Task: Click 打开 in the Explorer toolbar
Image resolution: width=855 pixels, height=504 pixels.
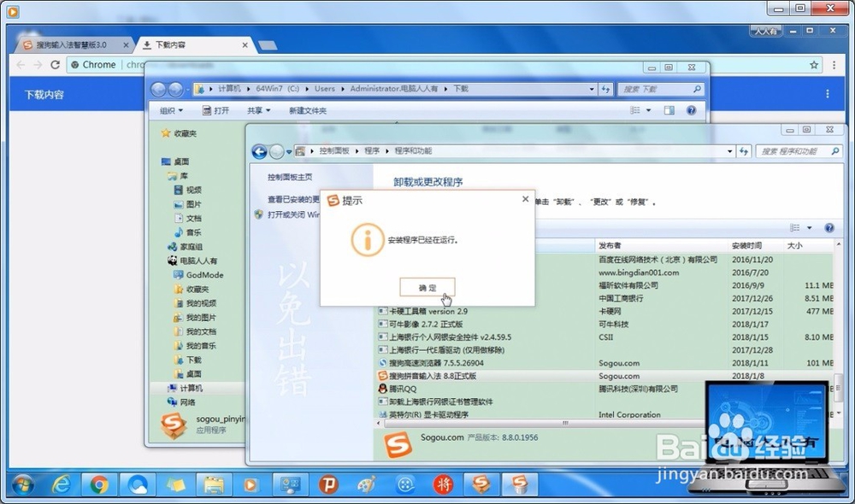Action: point(216,110)
